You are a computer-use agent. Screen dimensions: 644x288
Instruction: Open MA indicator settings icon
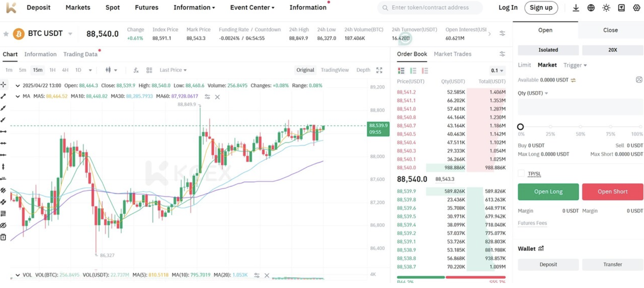point(207,97)
